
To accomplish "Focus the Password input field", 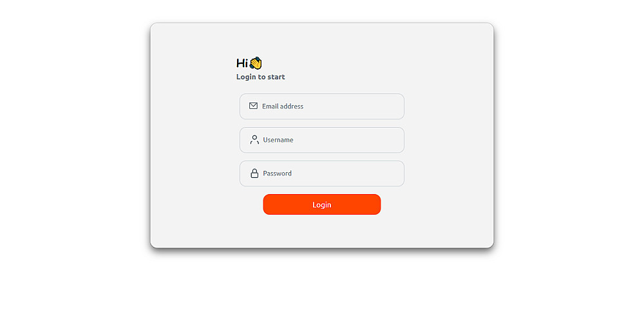I will point(322,173).
